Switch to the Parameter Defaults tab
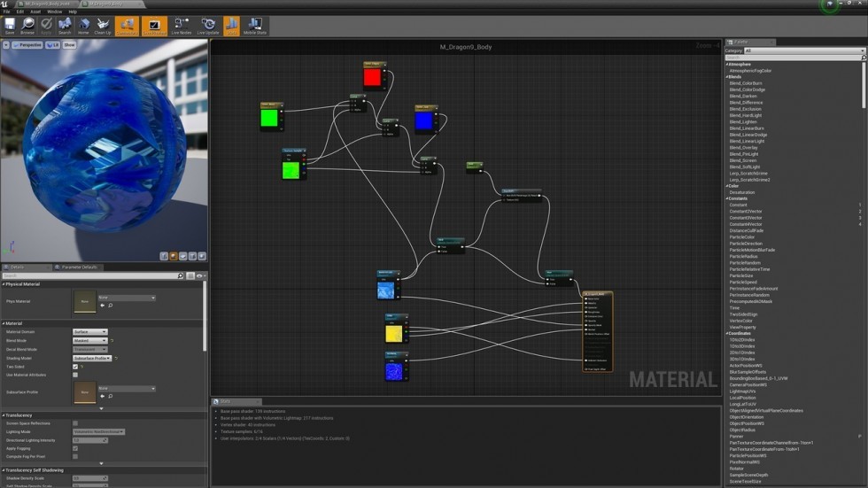868x488 pixels. pyautogui.click(x=78, y=267)
